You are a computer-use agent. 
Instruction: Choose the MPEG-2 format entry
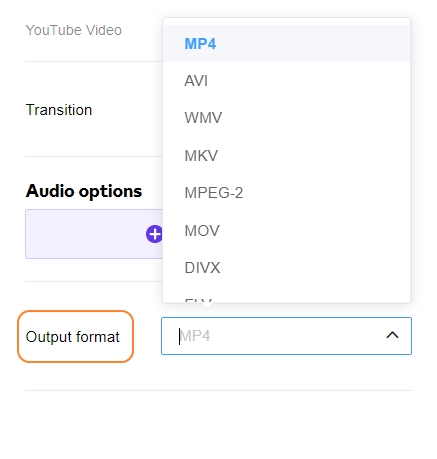click(x=287, y=193)
